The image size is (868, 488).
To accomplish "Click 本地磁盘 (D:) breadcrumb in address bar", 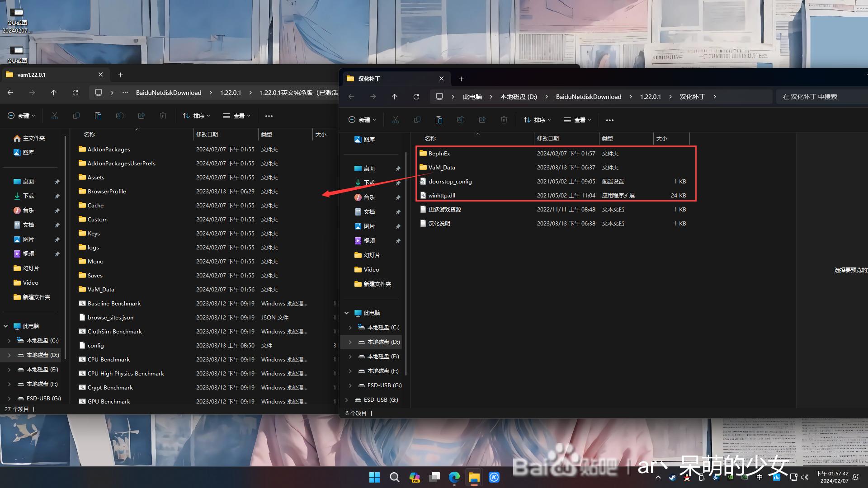I will click(519, 97).
